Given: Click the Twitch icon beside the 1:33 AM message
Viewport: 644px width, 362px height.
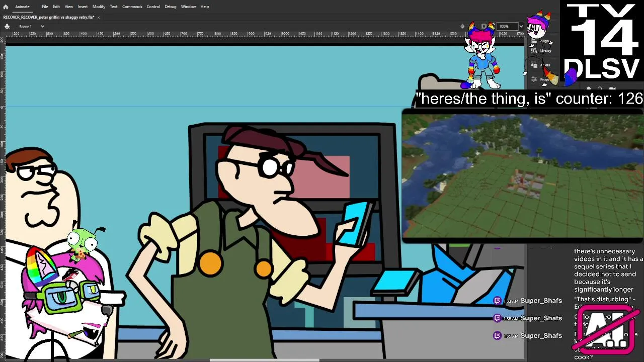Looking at the screenshot, I should click(498, 301).
